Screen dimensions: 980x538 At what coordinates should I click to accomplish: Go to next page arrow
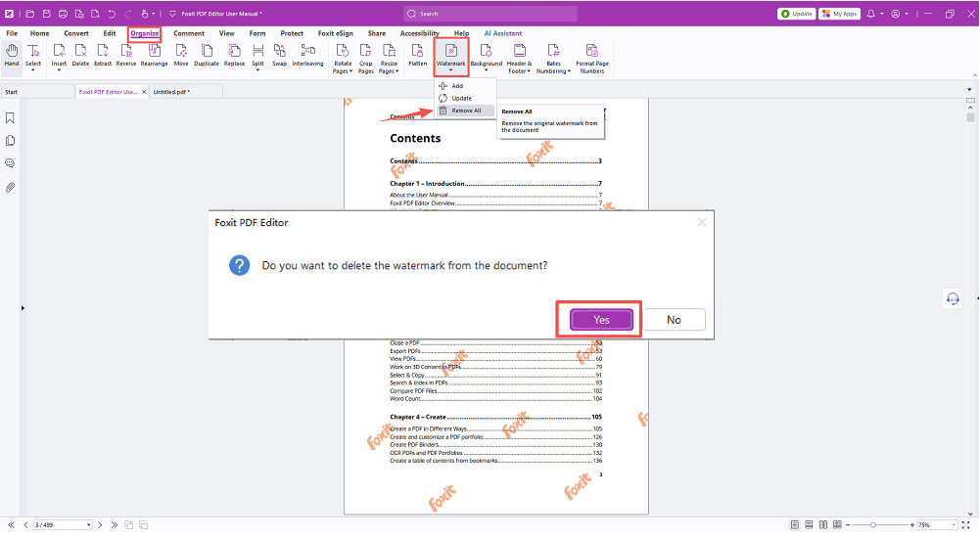[x=100, y=525]
